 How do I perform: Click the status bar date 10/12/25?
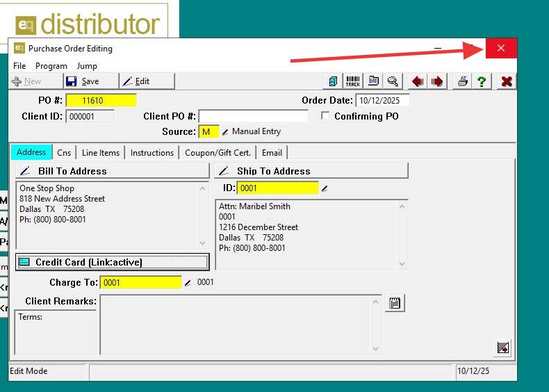point(473,371)
